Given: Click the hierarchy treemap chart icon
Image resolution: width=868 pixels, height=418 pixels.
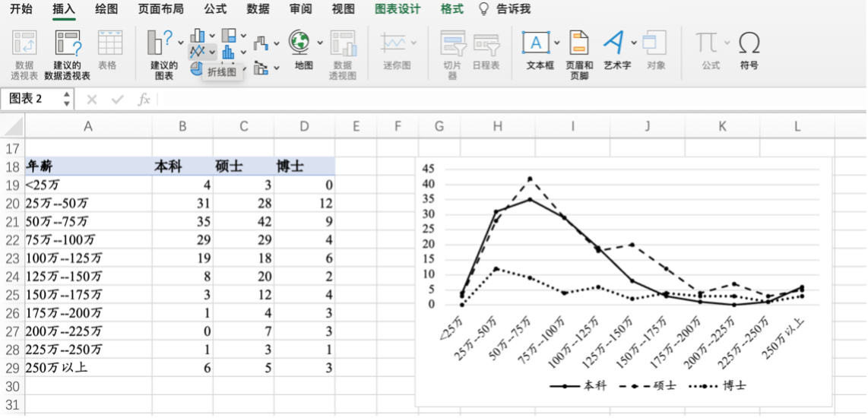Looking at the screenshot, I should (x=228, y=35).
